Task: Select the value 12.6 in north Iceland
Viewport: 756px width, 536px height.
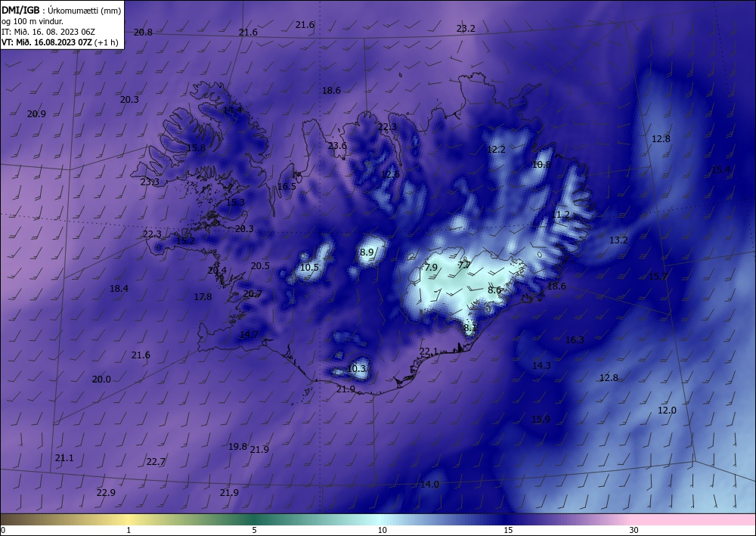Action: click(x=390, y=174)
